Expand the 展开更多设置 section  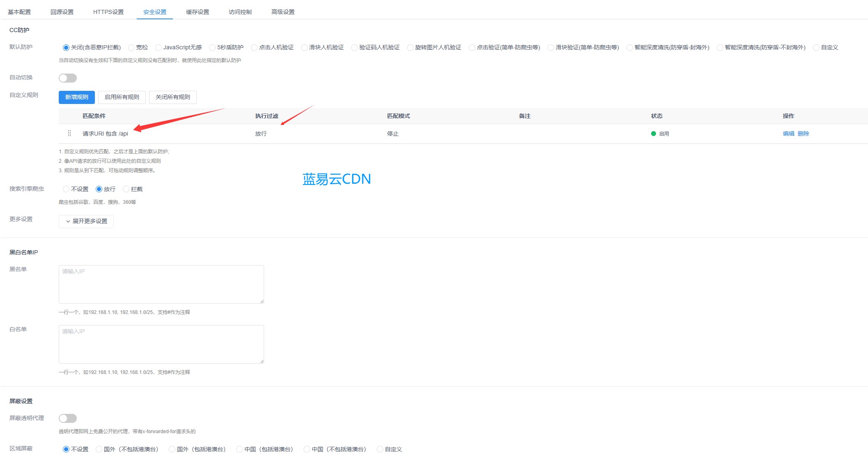click(86, 221)
